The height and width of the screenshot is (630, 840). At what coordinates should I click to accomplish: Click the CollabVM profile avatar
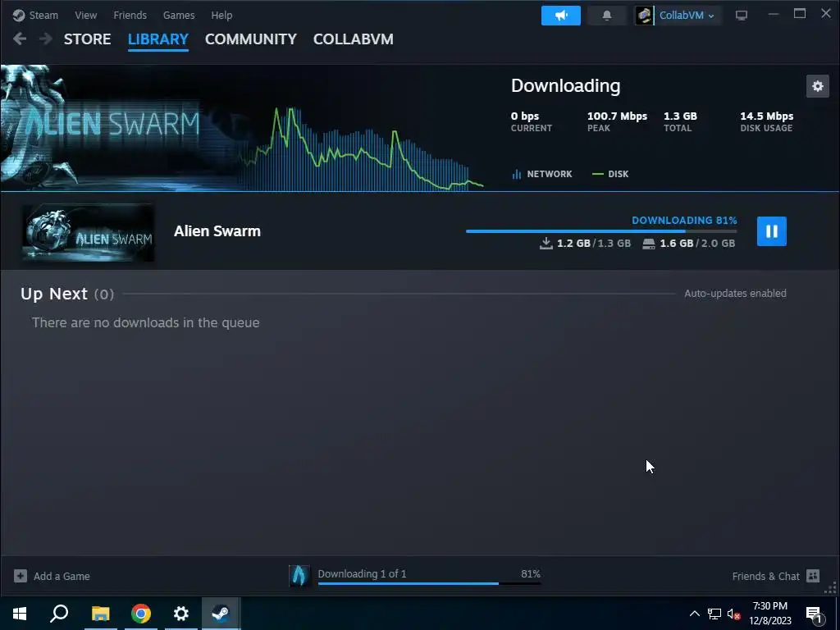(645, 16)
